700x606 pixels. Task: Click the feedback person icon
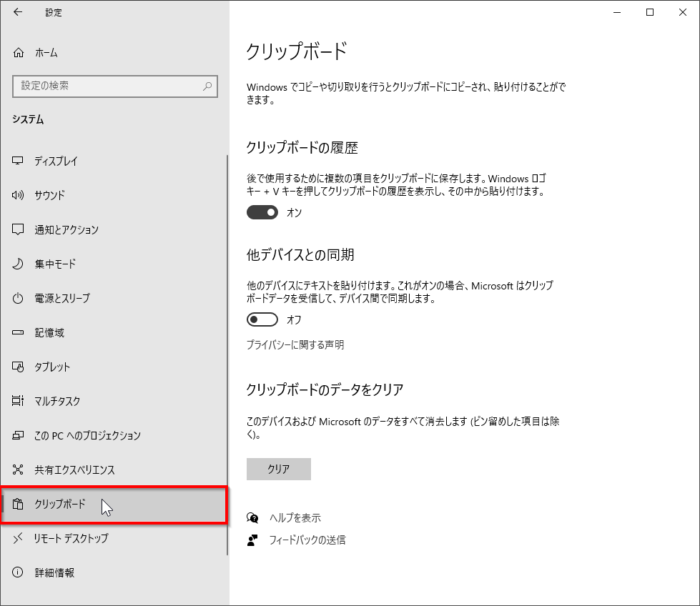pos(252,540)
